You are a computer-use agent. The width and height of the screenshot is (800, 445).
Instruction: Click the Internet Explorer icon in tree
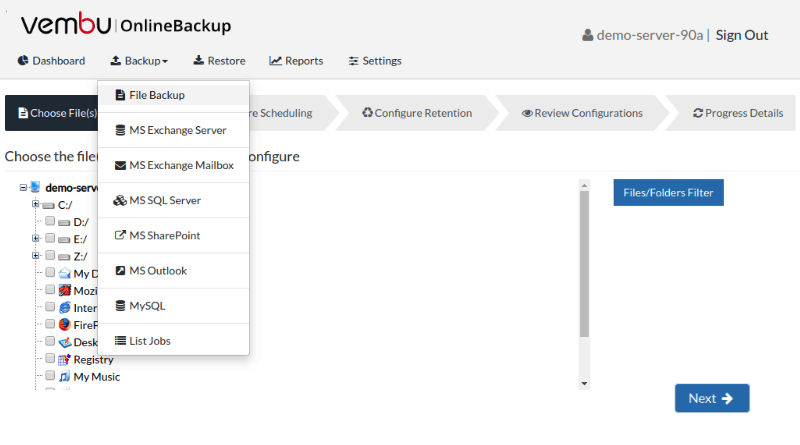point(65,307)
